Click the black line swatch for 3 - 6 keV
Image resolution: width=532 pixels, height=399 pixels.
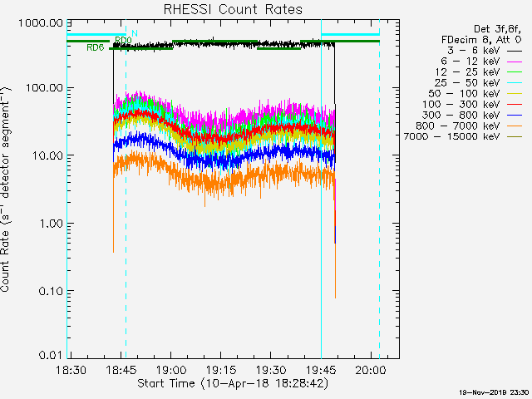(x=515, y=51)
